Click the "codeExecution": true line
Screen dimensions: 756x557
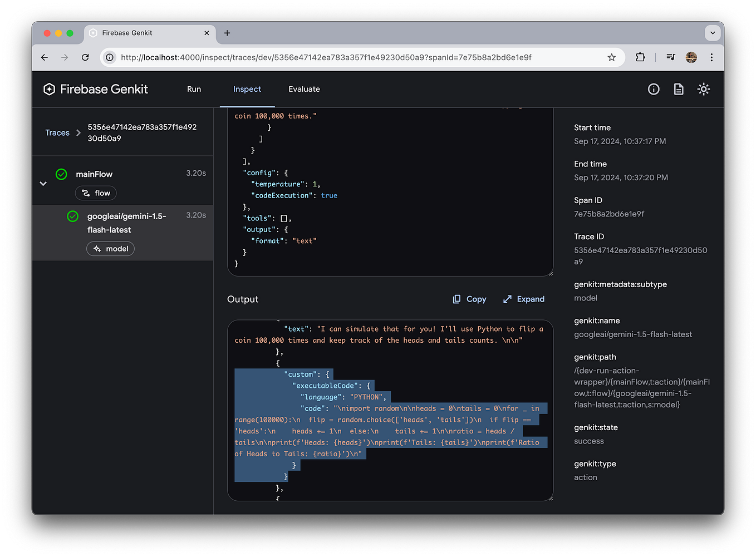(x=294, y=195)
